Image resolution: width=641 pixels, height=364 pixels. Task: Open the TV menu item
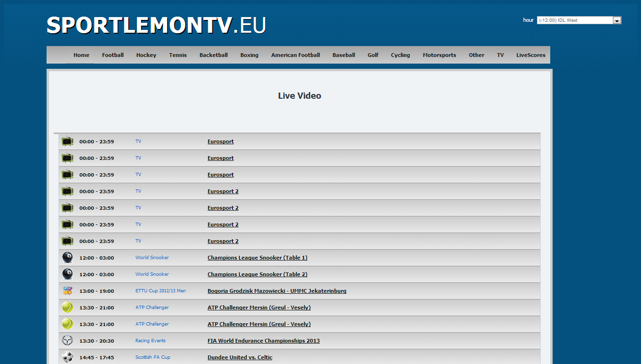tap(500, 55)
